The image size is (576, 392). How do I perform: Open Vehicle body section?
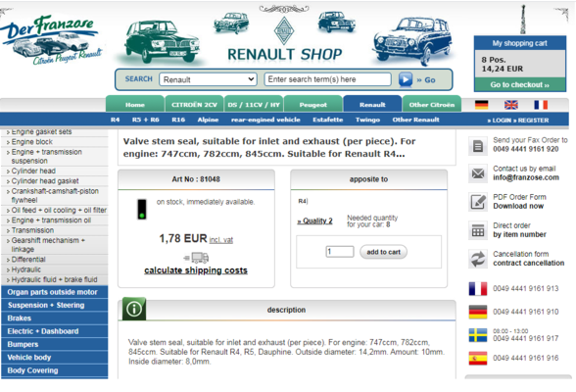point(55,358)
